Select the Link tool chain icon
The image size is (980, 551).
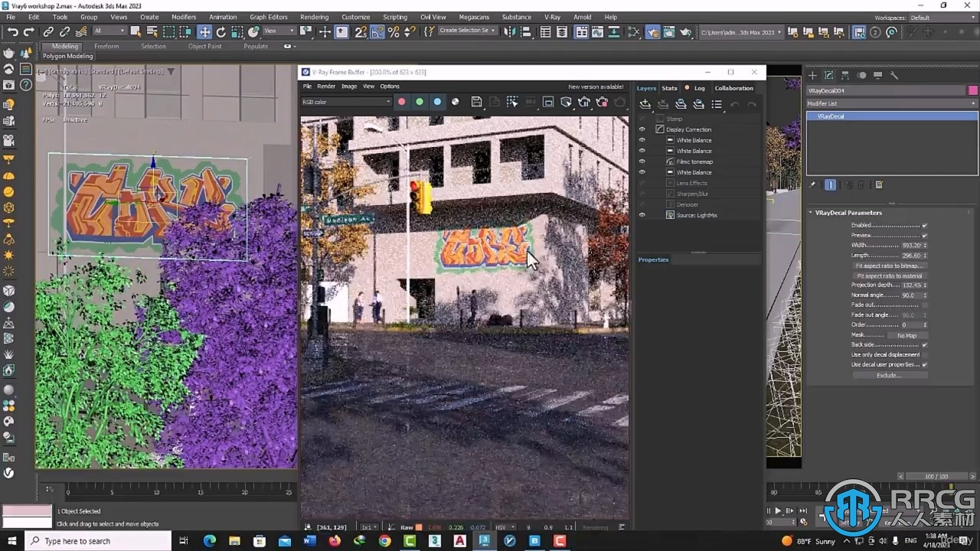[x=48, y=32]
